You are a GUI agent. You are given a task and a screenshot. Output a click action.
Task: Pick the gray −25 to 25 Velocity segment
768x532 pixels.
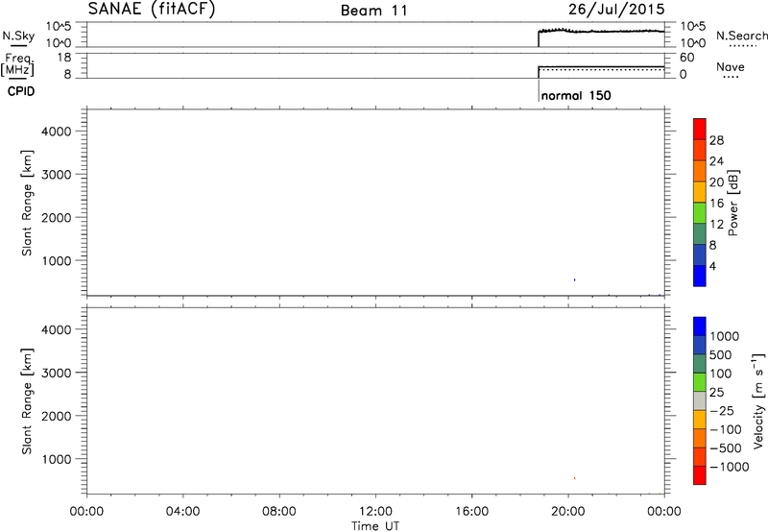700,400
